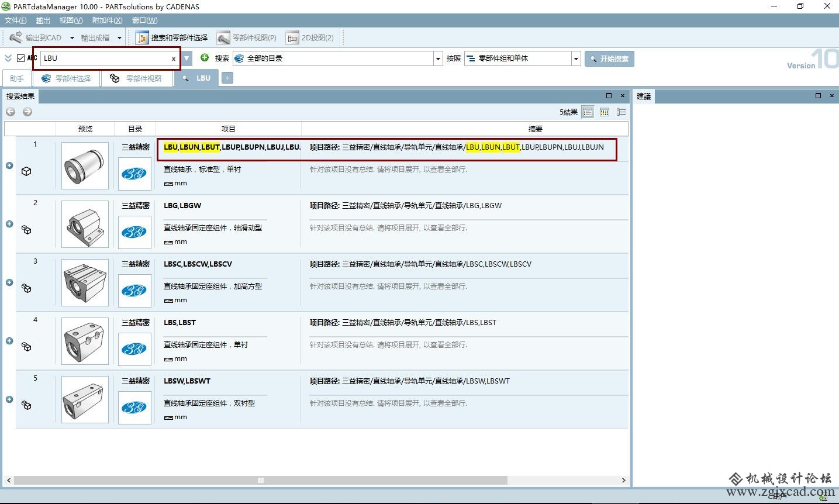Click 三益精密 catalog logo in row 3

[134, 291]
